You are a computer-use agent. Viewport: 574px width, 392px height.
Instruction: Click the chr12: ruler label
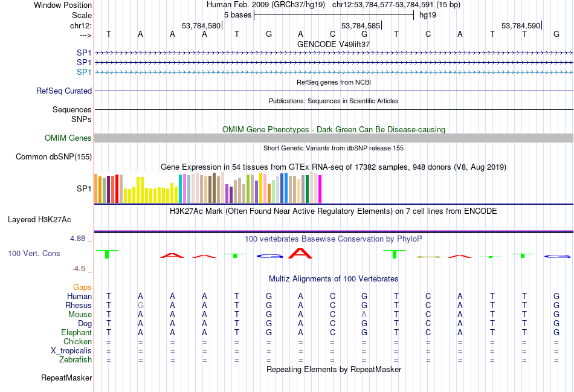[x=81, y=25]
